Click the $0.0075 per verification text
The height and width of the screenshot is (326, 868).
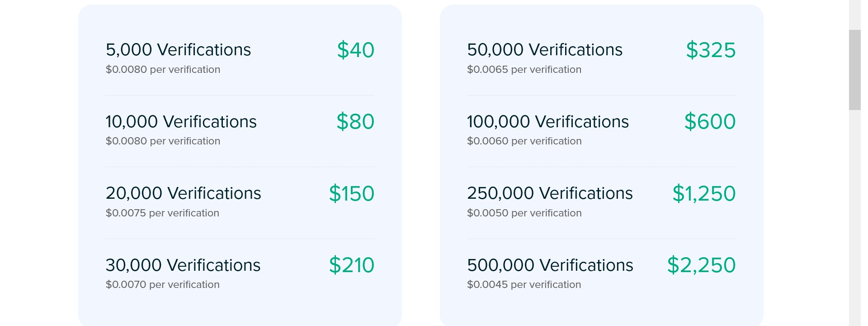[x=162, y=213]
